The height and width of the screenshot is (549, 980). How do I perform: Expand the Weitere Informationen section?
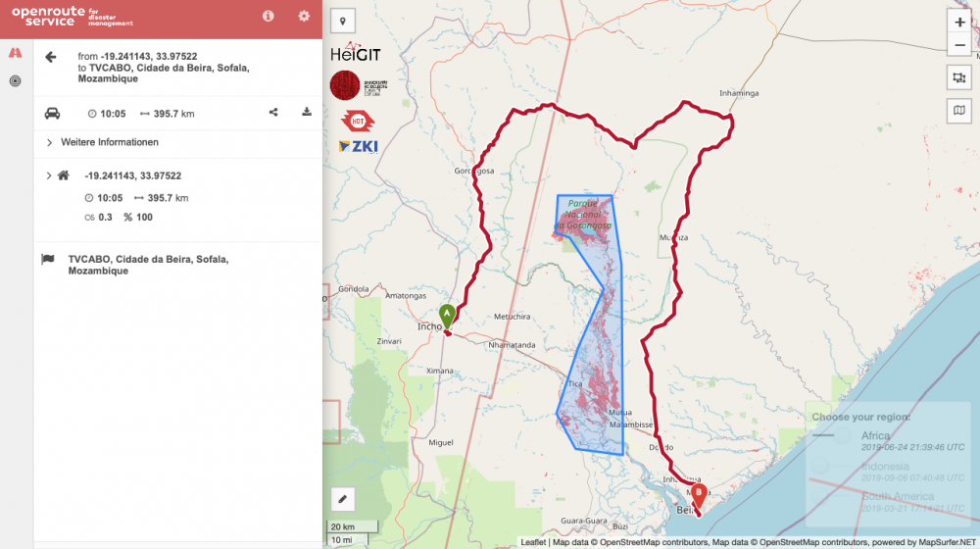(49, 143)
